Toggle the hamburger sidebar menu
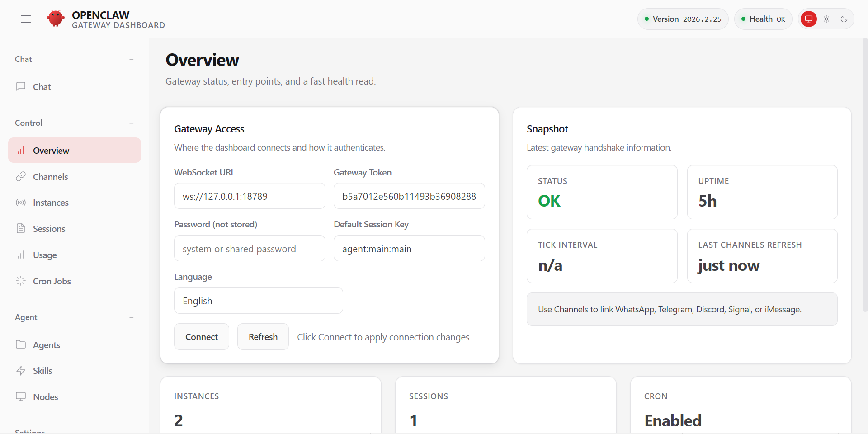The height and width of the screenshot is (434, 868). click(26, 19)
